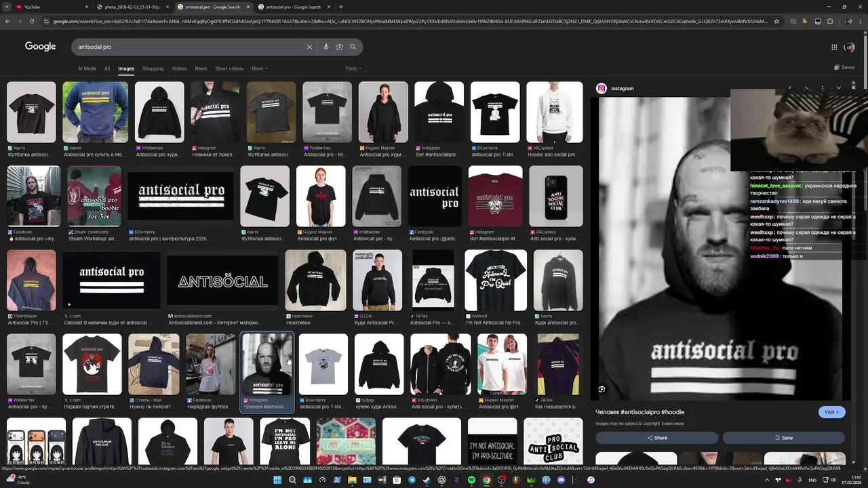
Task: Open the Steam Workshop hoodie thumbnail
Action: coord(94,196)
